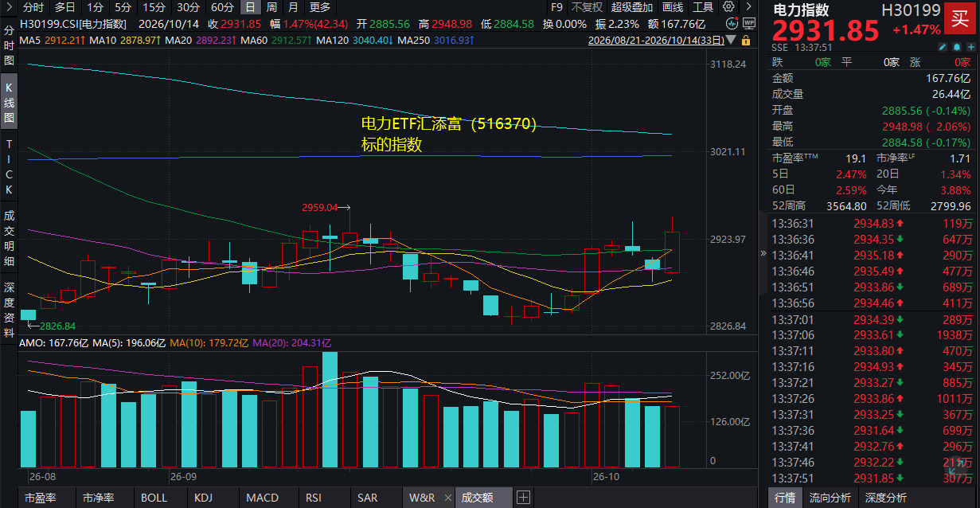980x508 pixels.
Task: Open the 画线 drawing tools
Action: click(x=674, y=7)
